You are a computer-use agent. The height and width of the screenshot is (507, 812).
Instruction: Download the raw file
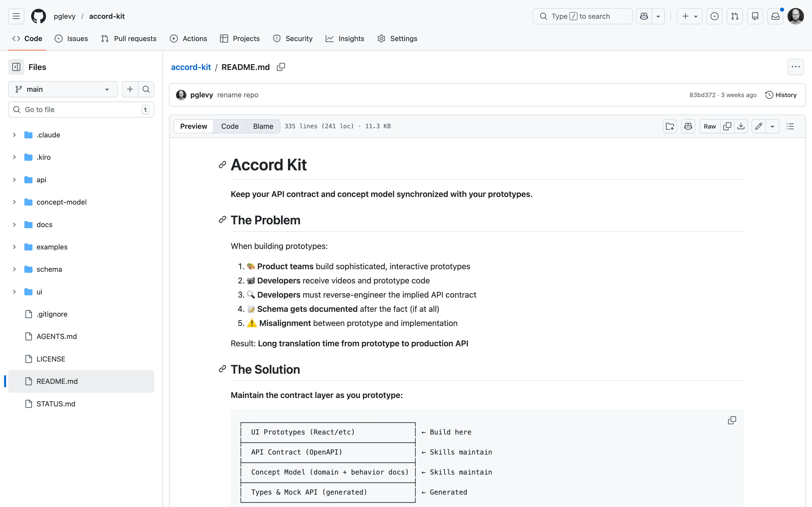(741, 126)
